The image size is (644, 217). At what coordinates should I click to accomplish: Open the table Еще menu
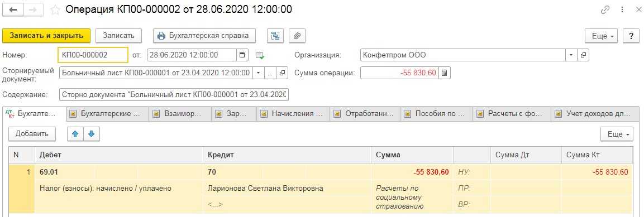(x=617, y=134)
